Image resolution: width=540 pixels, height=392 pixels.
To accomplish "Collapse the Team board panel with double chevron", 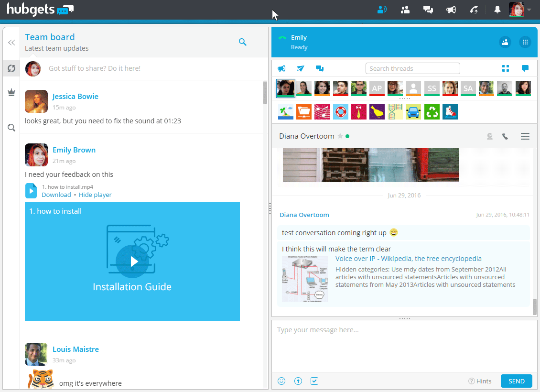I will 11,43.
